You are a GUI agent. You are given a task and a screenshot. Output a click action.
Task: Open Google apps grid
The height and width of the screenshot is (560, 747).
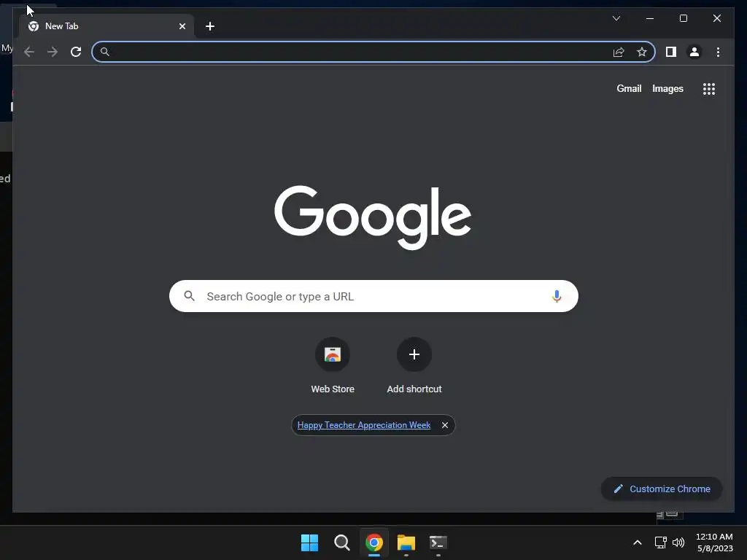(x=709, y=88)
